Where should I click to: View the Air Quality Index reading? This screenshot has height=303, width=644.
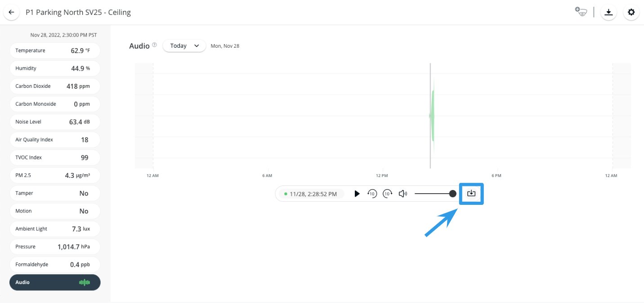(x=54, y=140)
